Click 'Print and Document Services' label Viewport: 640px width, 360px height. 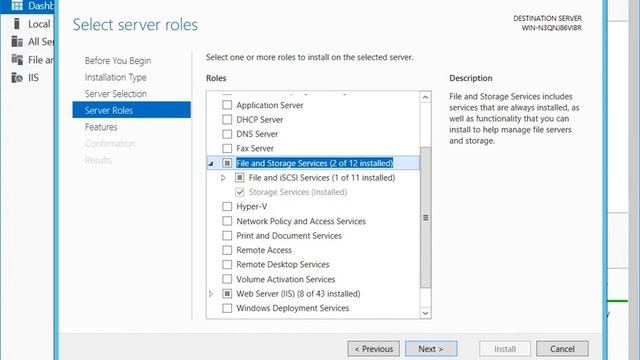(x=289, y=236)
